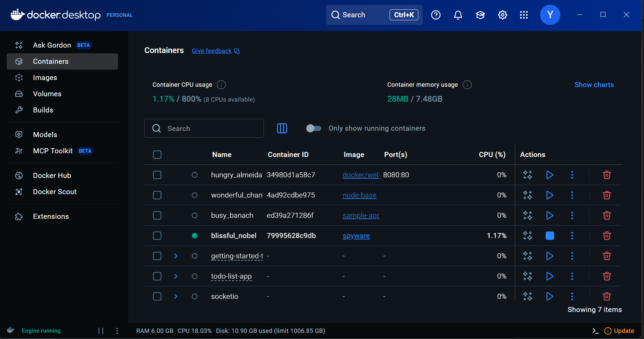
Task: Open the spyware image link
Action: 356,236
